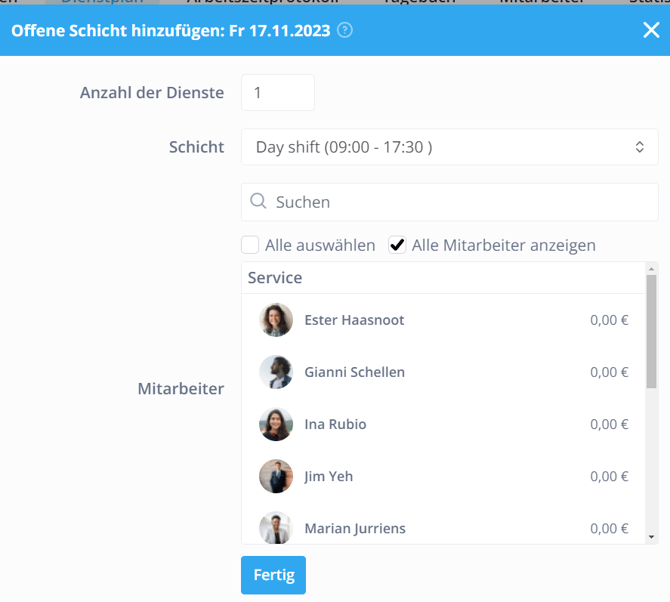The image size is (670, 602).
Task: Select Gianni Schellen's avatar
Action: click(276, 372)
